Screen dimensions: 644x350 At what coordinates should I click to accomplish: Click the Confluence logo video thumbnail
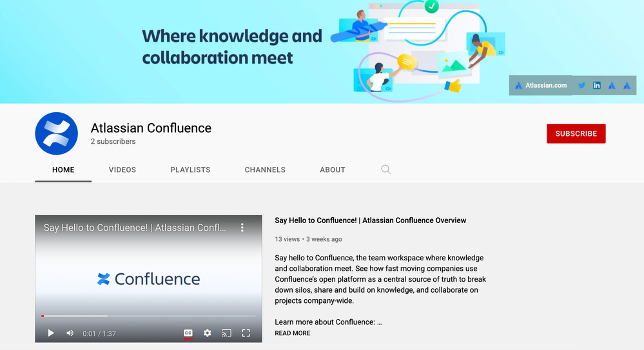coord(148,279)
